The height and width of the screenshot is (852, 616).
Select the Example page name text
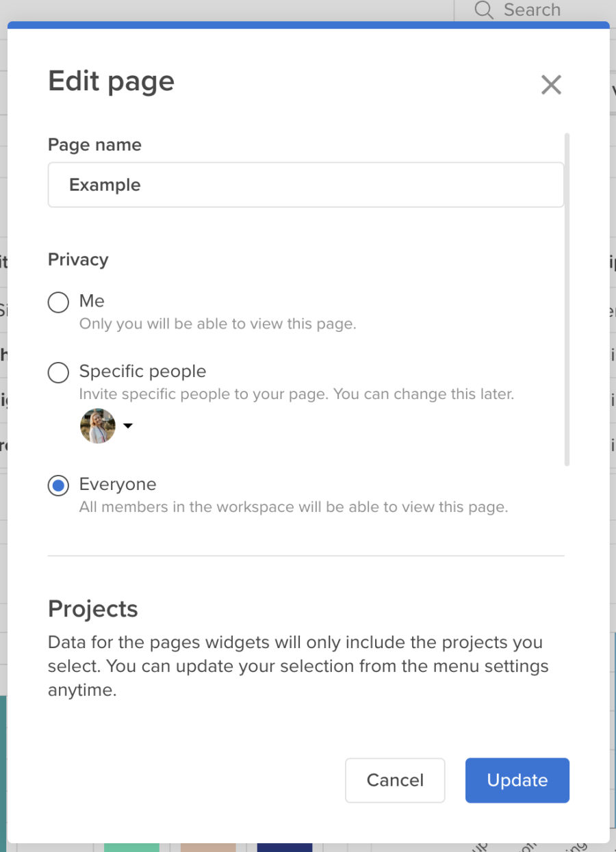pyautogui.click(x=104, y=185)
